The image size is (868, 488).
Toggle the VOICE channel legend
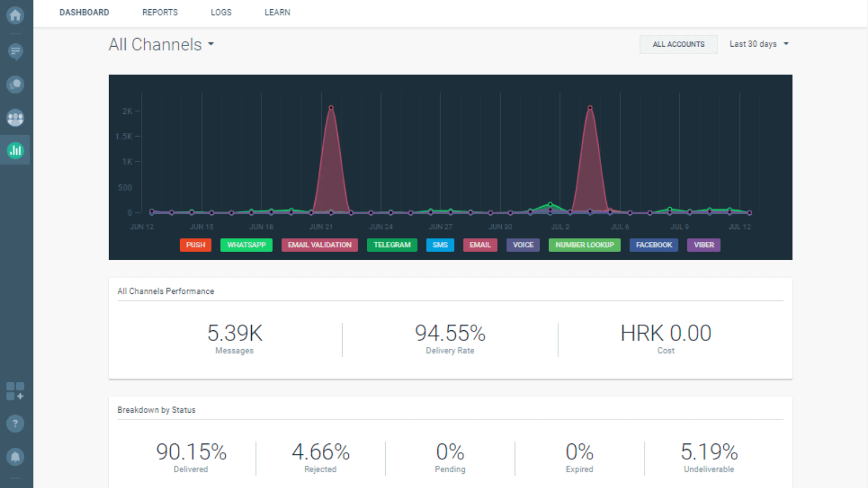point(523,245)
